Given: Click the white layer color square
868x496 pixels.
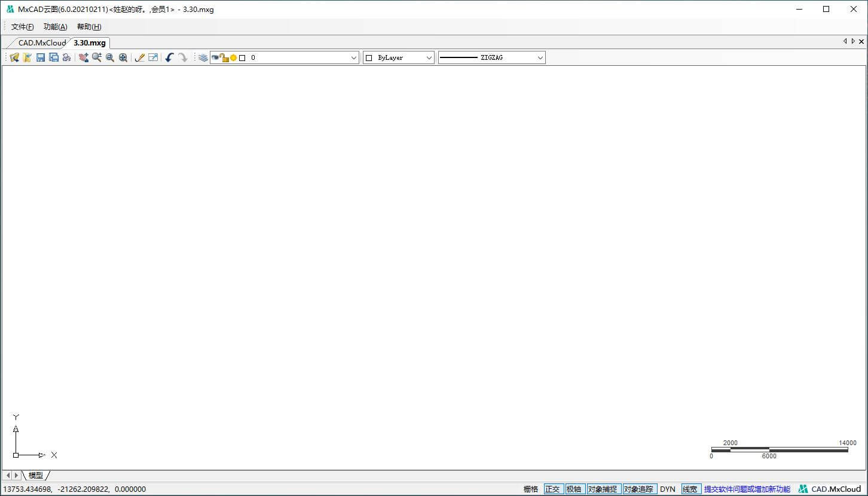Looking at the screenshot, I should pyautogui.click(x=242, y=58).
